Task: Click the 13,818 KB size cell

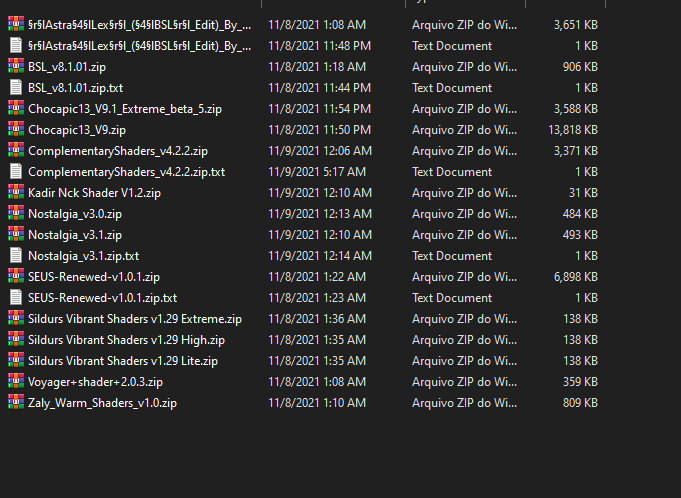Action: 573,130
